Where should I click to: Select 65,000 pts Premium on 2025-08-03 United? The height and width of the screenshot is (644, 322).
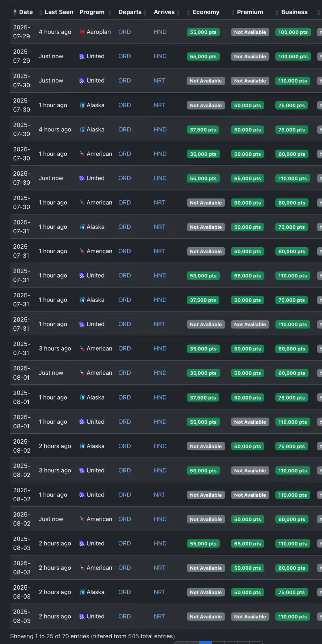(247, 544)
